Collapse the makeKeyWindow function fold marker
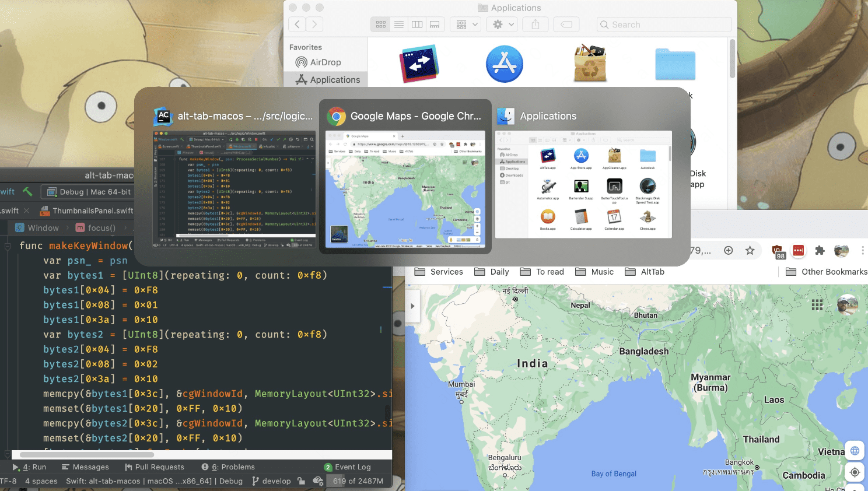This screenshot has height=491, width=868. coord(8,246)
